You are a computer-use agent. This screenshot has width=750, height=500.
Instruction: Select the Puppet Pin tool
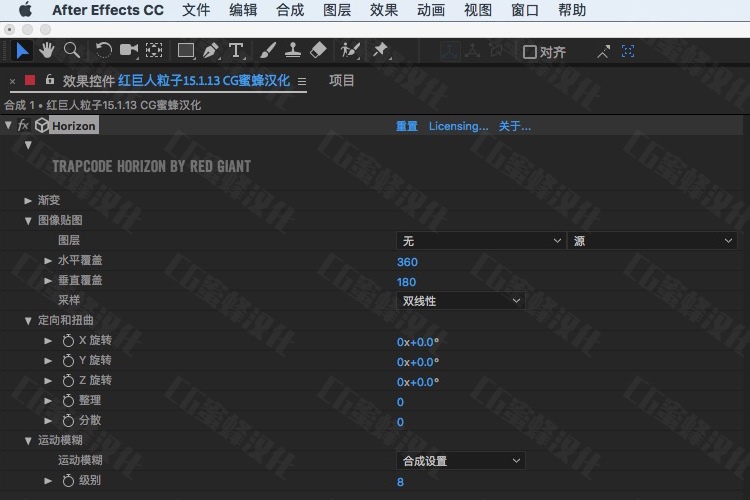(381, 50)
